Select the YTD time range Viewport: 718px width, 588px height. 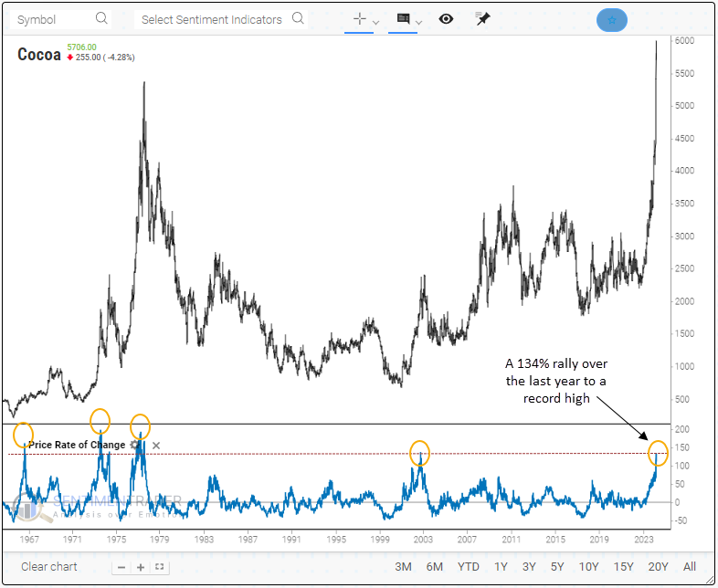[x=468, y=566]
